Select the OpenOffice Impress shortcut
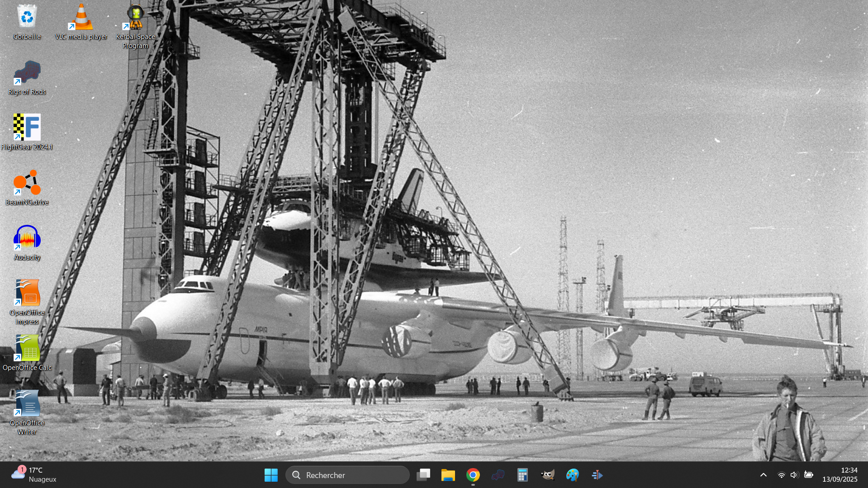 27,302
